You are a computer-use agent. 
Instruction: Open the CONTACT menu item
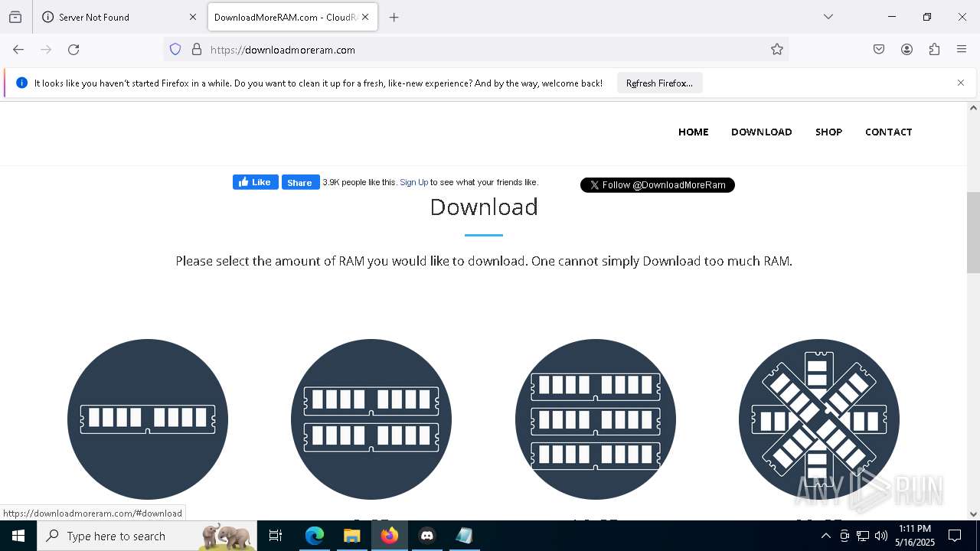click(889, 132)
